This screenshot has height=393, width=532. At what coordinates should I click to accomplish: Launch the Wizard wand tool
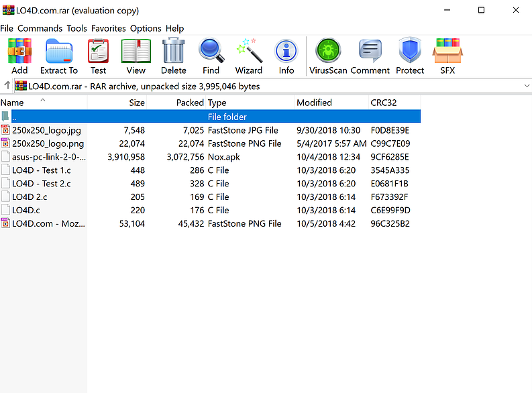[x=250, y=50]
